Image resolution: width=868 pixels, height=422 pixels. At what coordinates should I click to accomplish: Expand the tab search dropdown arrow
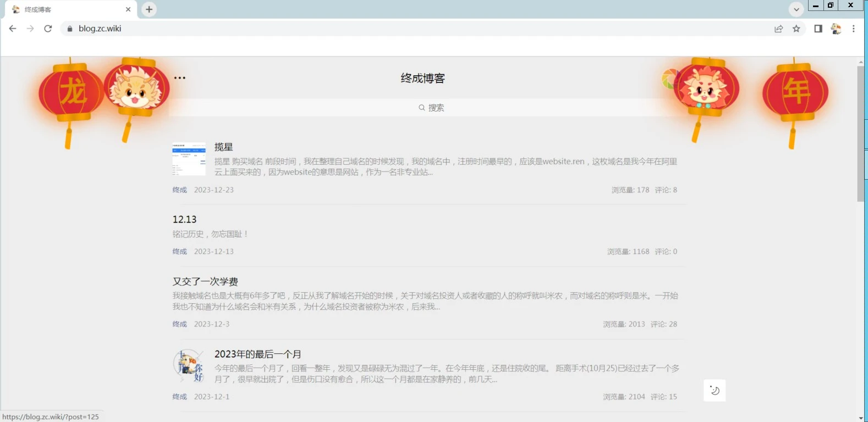(796, 9)
